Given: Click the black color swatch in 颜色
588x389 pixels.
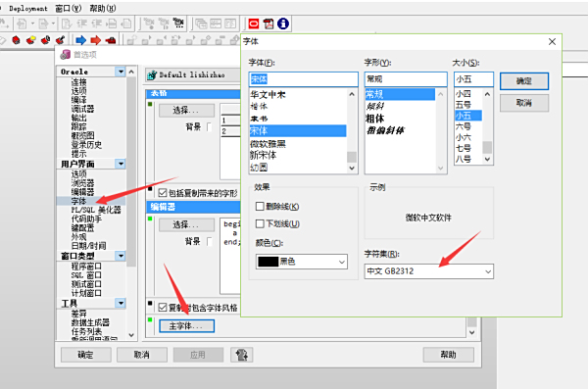Looking at the screenshot, I should coord(269,262).
